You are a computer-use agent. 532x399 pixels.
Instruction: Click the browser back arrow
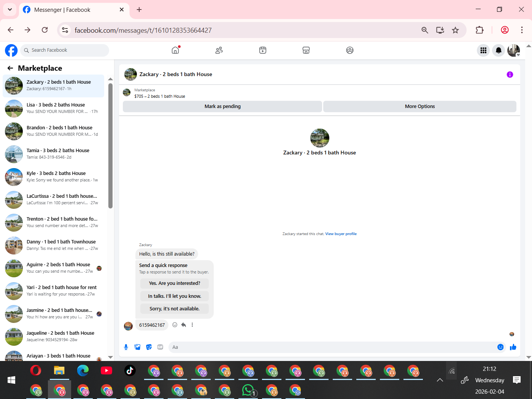(x=11, y=30)
